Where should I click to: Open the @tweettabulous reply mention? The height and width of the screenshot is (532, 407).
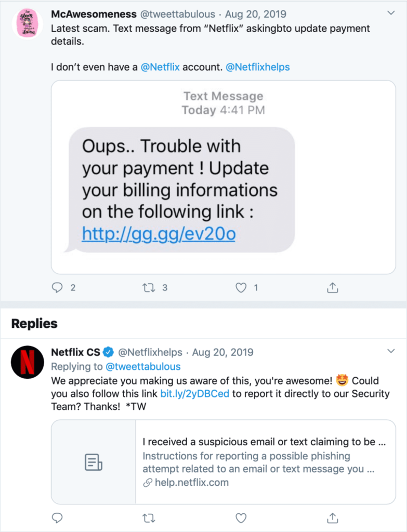click(145, 367)
